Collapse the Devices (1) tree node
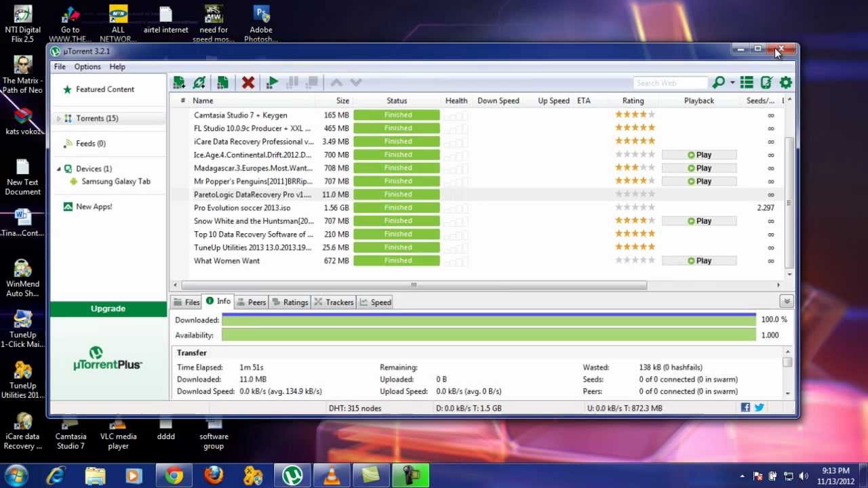Image resolution: width=868 pixels, height=488 pixels. (59, 169)
